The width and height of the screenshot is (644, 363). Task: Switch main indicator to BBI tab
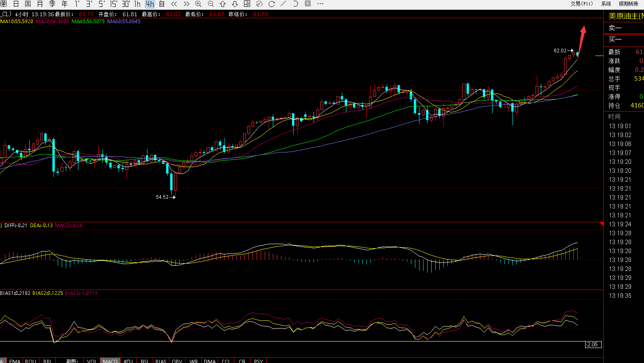(47, 361)
